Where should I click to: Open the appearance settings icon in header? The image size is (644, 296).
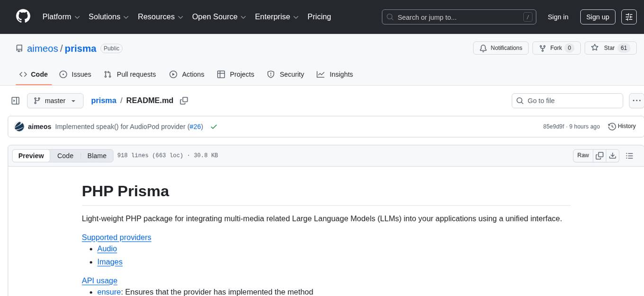629,17
